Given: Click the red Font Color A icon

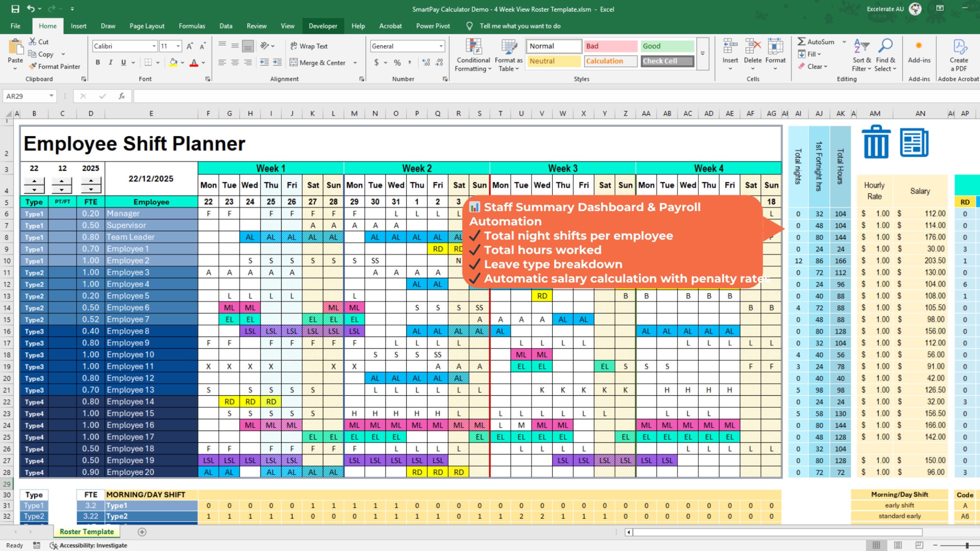Looking at the screenshot, I should (194, 62).
